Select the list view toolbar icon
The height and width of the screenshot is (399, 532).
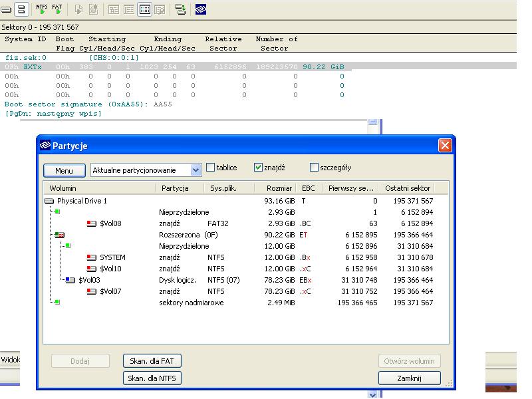pyautogui.click(x=129, y=9)
